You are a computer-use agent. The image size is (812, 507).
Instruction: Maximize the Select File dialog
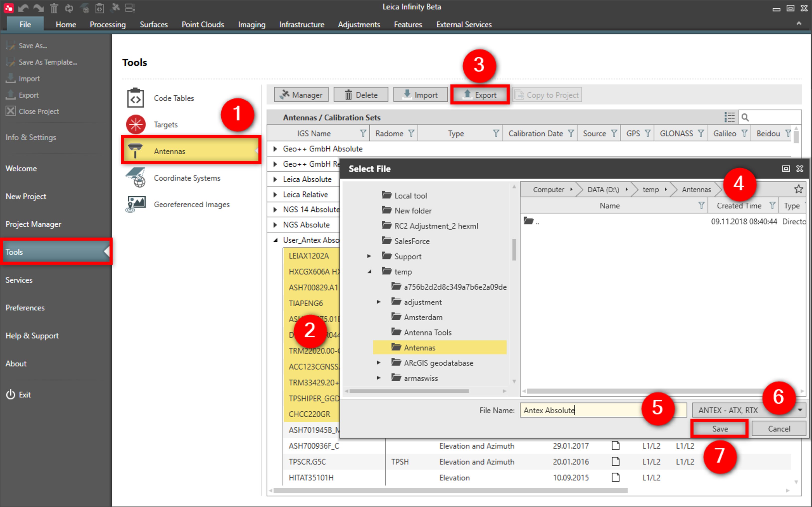[x=786, y=168]
